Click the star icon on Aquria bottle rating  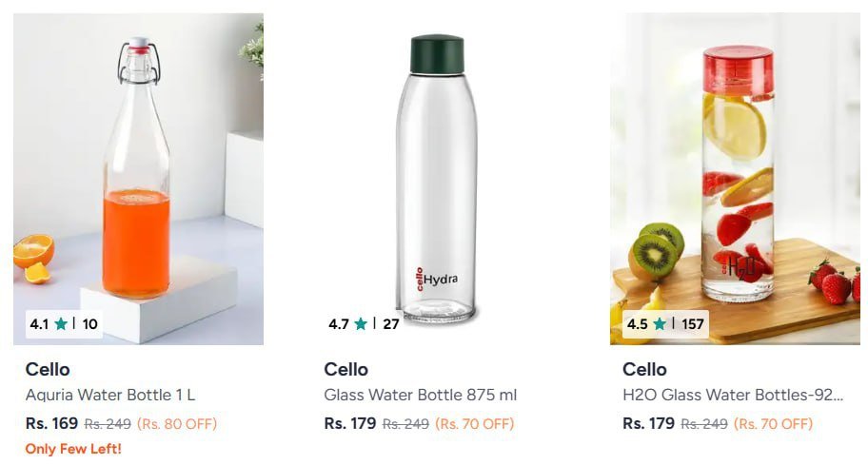61,324
